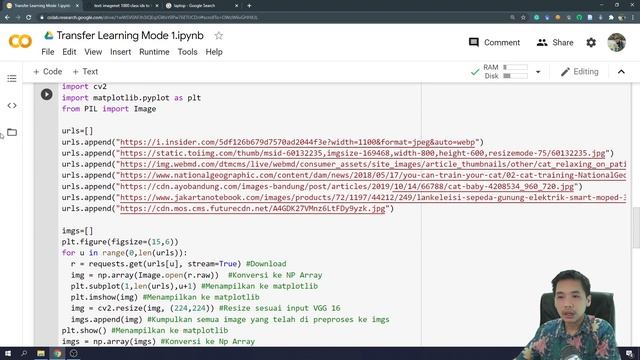Click the RAM usage bar
Viewport: 640px width, 360px height.
click(x=515, y=67)
